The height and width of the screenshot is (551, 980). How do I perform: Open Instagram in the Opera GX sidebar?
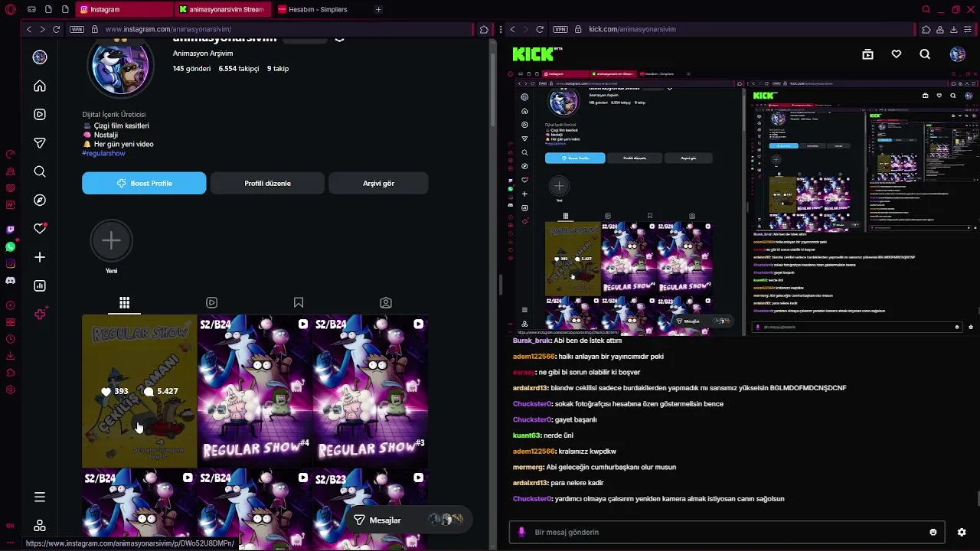(10, 263)
